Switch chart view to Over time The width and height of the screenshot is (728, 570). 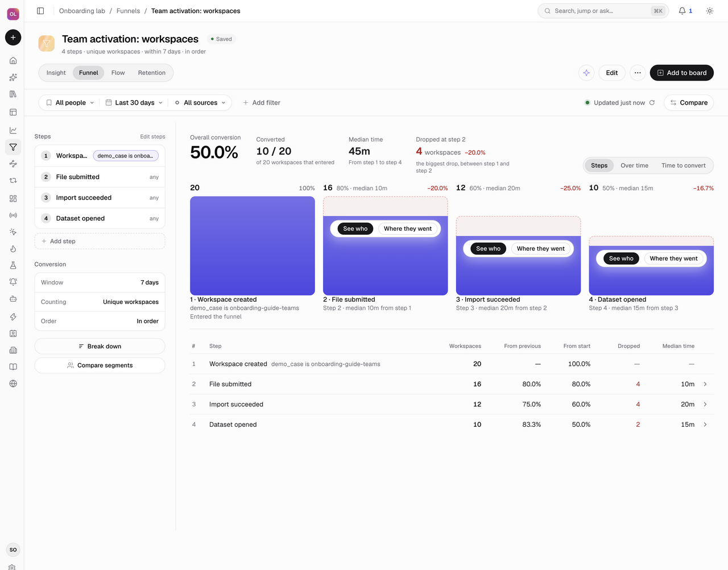(x=634, y=165)
